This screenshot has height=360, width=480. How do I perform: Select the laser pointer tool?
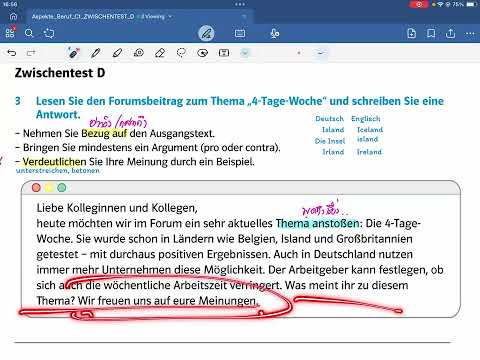[74, 53]
